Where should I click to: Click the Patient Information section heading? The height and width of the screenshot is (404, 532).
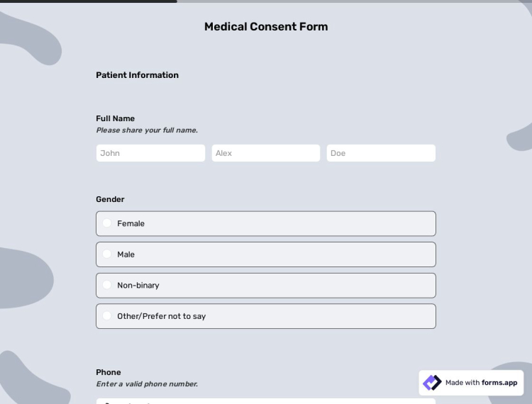[138, 75]
